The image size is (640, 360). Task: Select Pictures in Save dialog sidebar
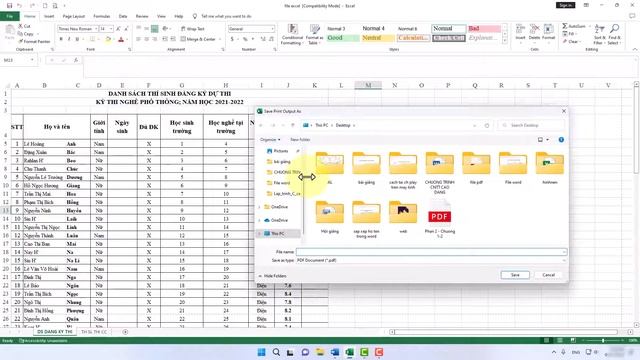click(x=281, y=151)
